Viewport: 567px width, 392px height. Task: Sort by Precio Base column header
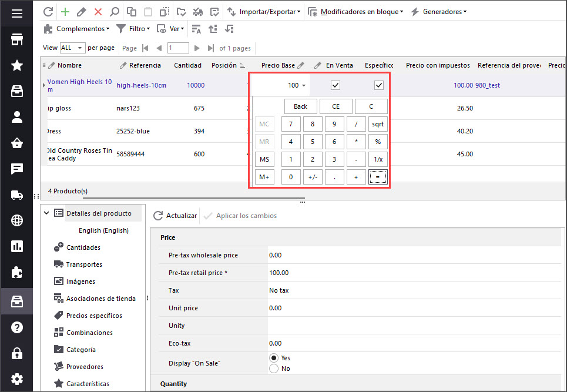point(278,65)
